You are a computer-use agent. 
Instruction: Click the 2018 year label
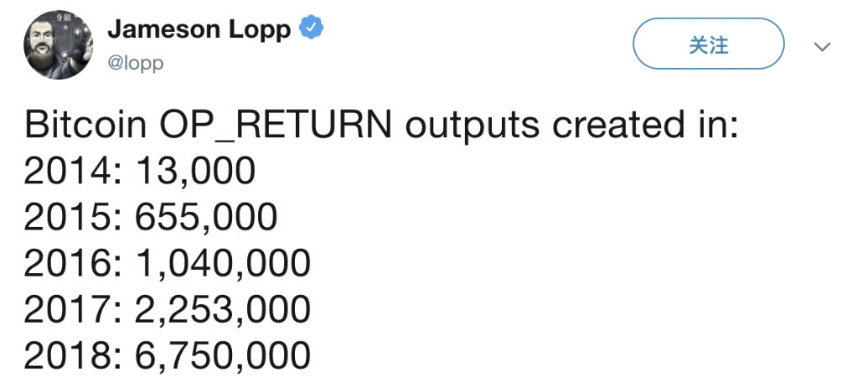pos(67,356)
